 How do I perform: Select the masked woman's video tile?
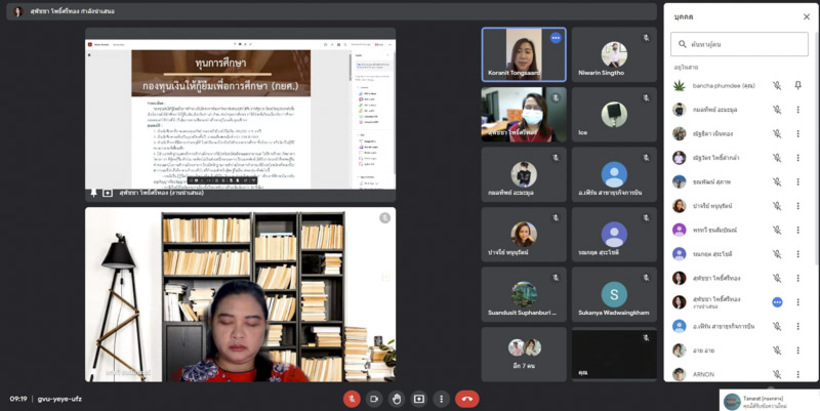523,115
